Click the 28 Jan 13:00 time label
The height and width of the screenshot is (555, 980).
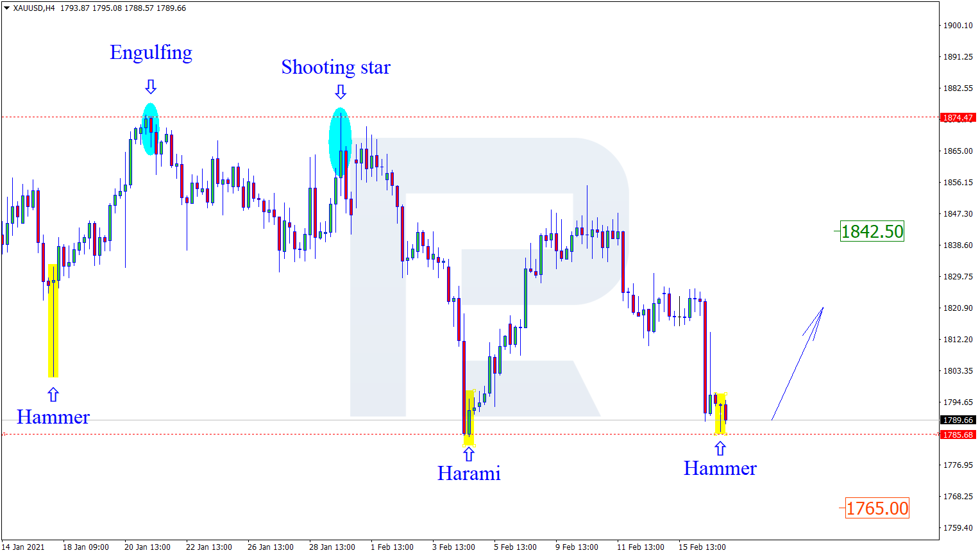[332, 547]
